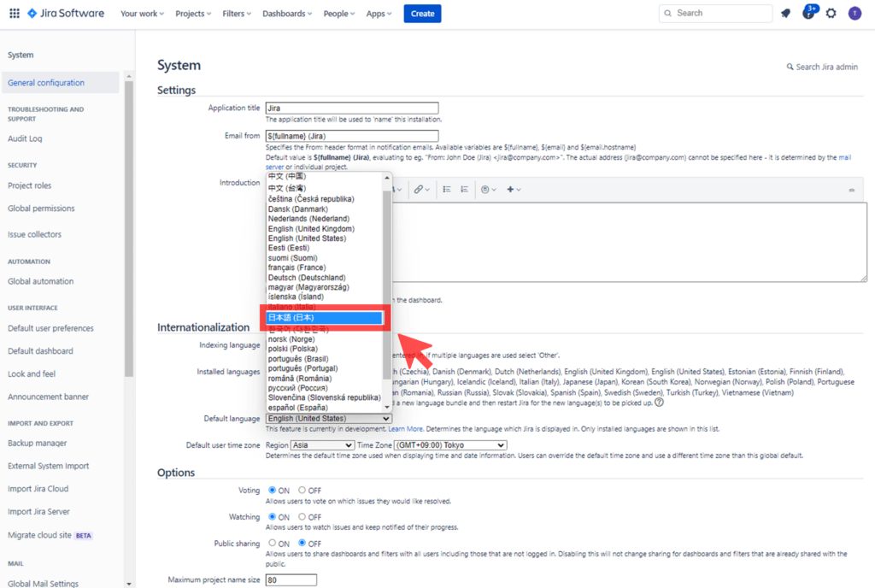Viewport: 875px width, 588px height.
Task: Turn Public sharing ON
Action: coord(273,544)
